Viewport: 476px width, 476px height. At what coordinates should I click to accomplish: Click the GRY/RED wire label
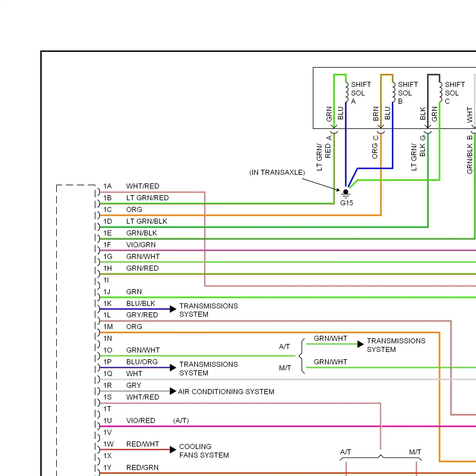coord(142,315)
